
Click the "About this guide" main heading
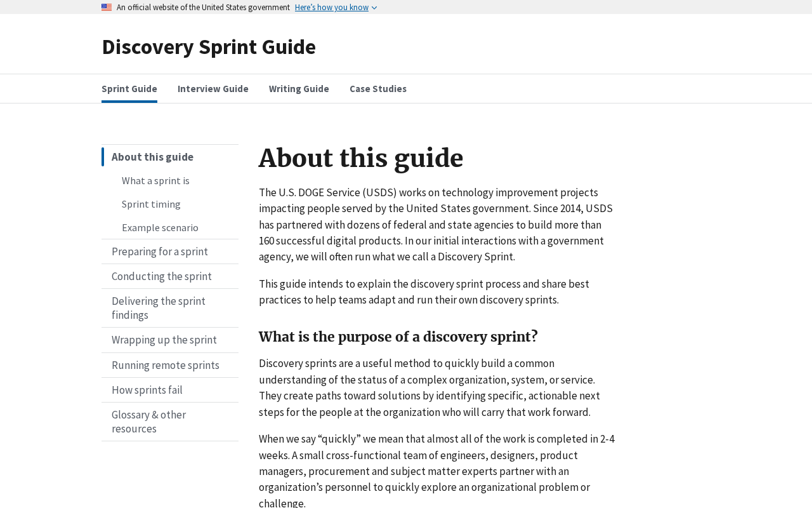(361, 158)
